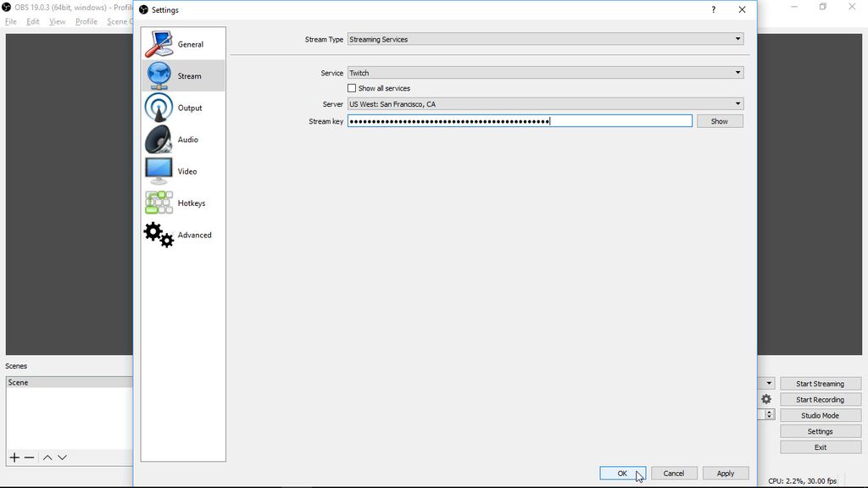868x488 pixels.
Task: Click the spinner arrows beside Studio Mode
Action: [x=770, y=414]
